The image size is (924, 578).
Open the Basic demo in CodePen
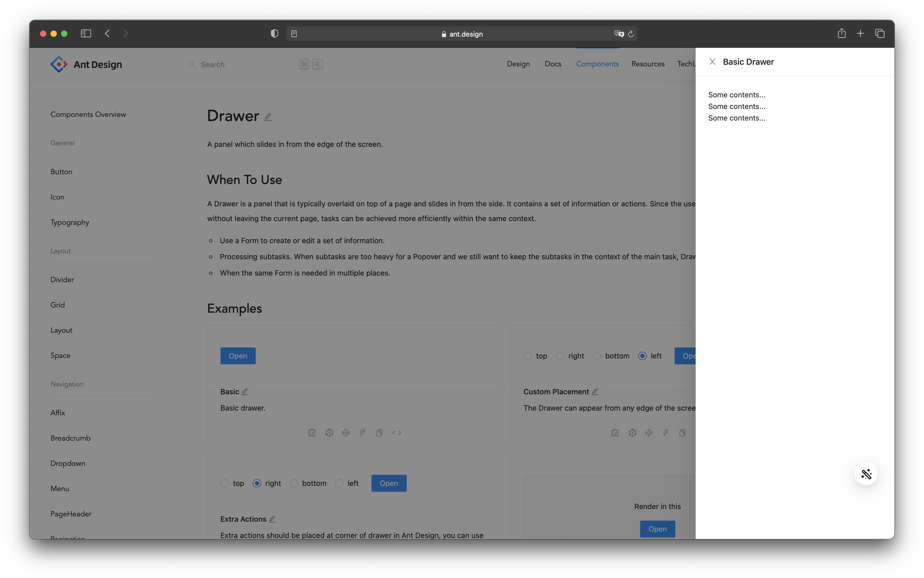coord(346,432)
